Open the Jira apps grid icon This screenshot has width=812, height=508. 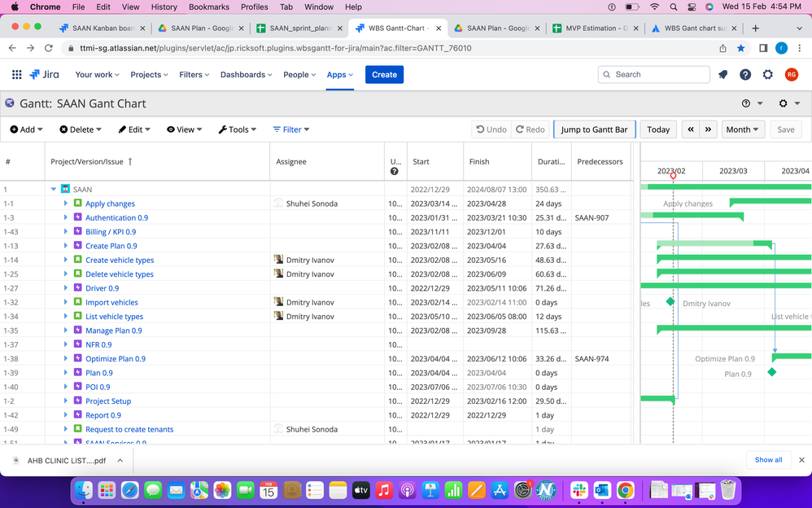pos(15,74)
